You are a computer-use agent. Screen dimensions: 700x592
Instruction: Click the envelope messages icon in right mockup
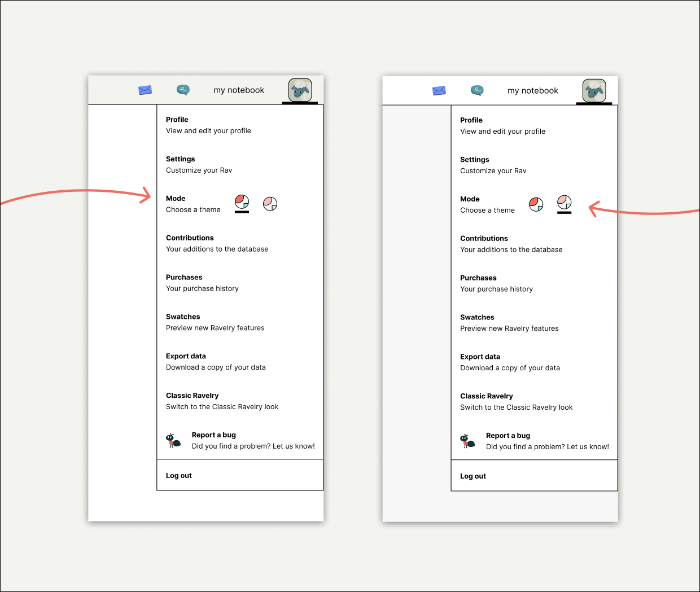(439, 91)
